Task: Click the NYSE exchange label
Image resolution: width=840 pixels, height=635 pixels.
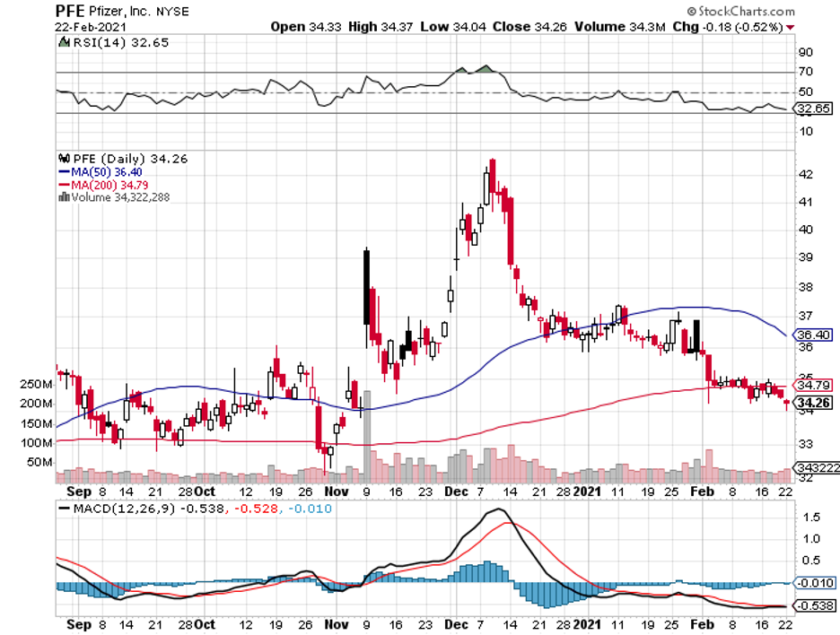Action: click(173, 12)
